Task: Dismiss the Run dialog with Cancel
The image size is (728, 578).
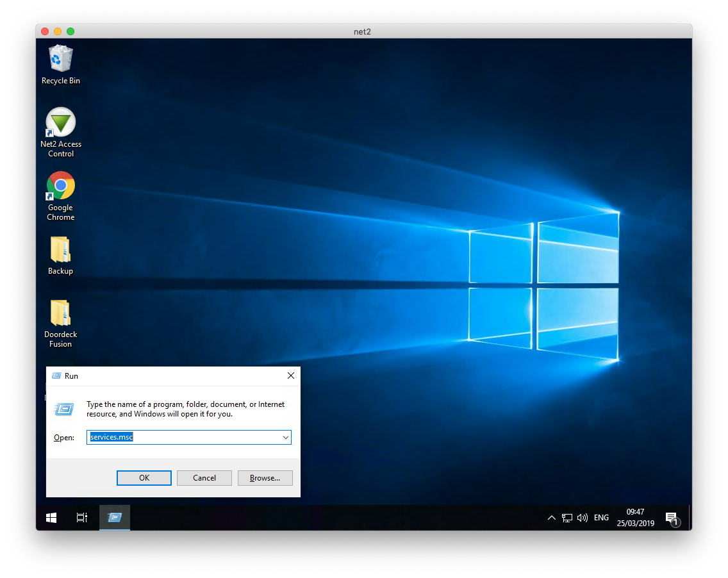Action: tap(204, 477)
